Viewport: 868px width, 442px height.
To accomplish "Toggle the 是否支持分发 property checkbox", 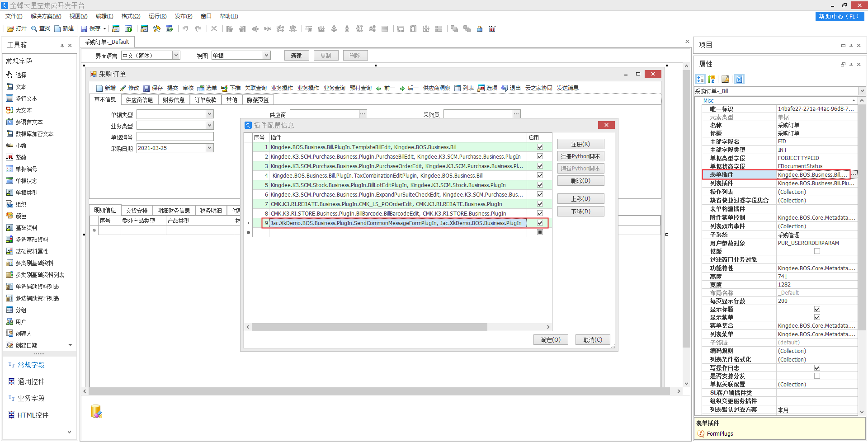I will [817, 376].
